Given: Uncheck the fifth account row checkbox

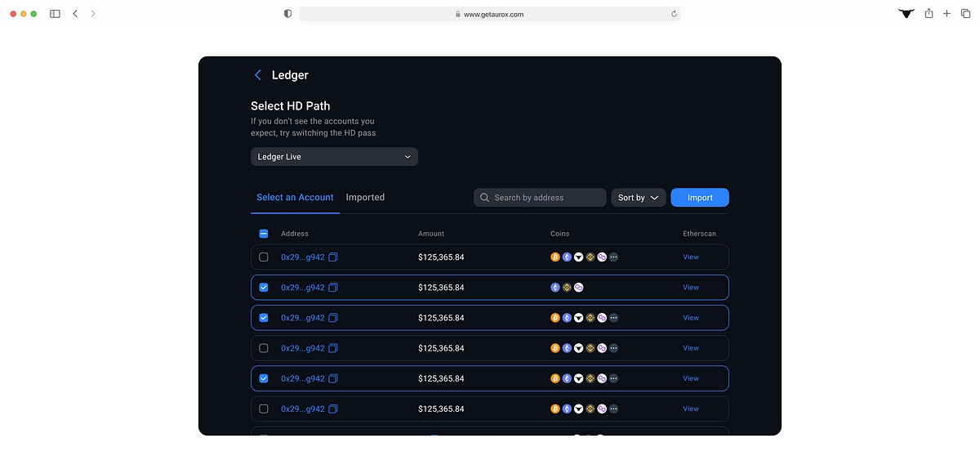Looking at the screenshot, I should point(264,378).
